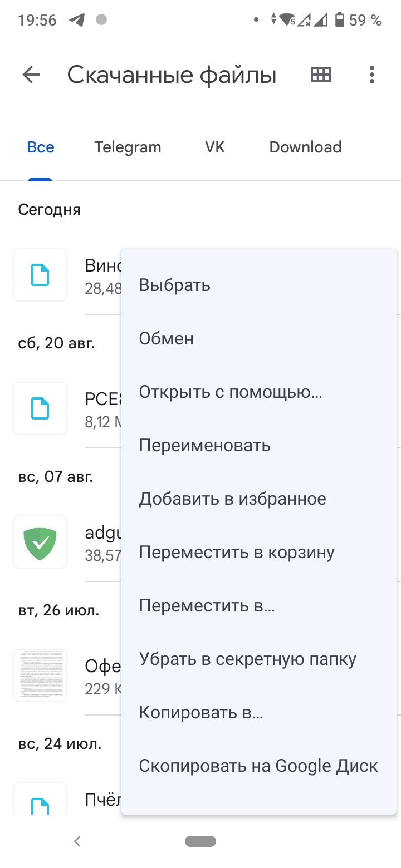Tap the system back navigation arrow
401x868 pixels.
[x=77, y=841]
